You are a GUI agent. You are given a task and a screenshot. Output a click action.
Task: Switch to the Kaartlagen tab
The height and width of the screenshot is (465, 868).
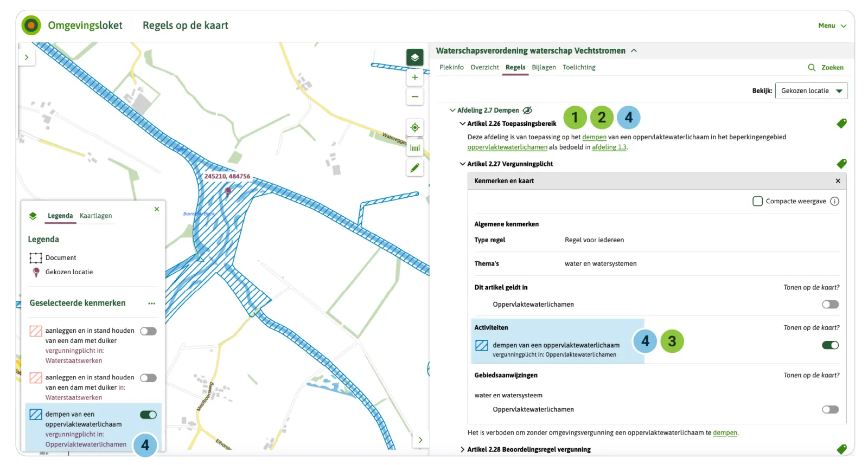tap(95, 216)
